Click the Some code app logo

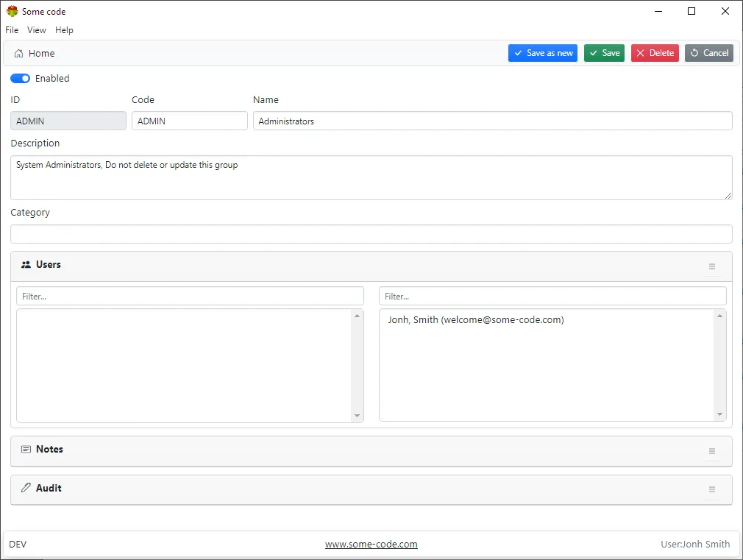12,12
